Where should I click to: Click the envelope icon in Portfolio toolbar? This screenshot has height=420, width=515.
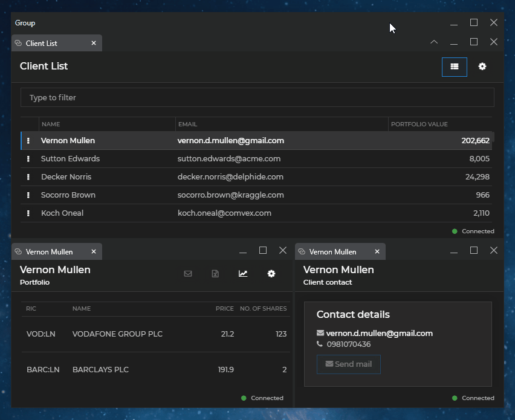tap(188, 274)
